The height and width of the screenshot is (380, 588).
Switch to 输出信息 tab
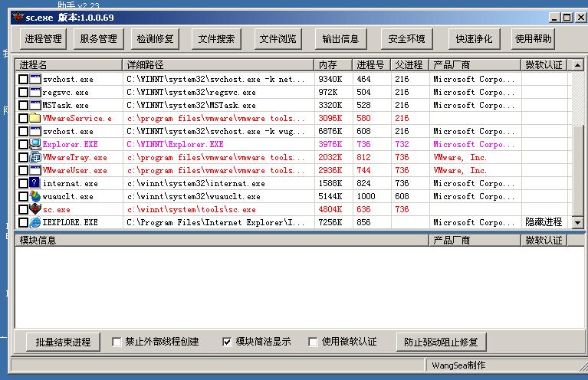(340, 39)
